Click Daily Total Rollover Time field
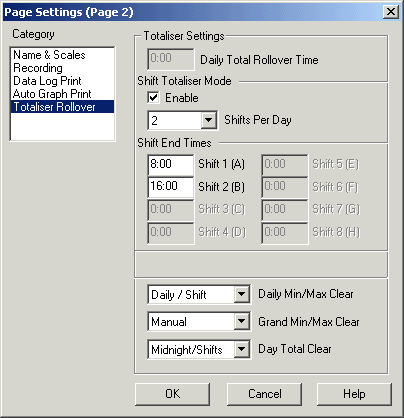 (171, 59)
